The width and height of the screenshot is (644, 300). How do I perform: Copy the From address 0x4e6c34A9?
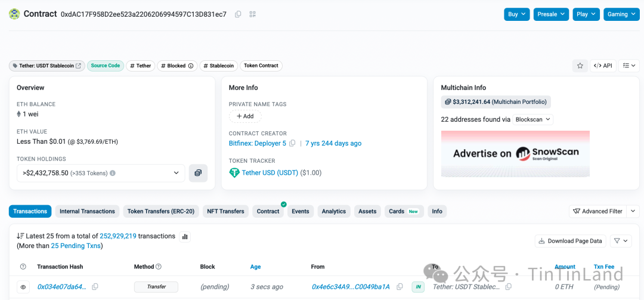click(400, 287)
